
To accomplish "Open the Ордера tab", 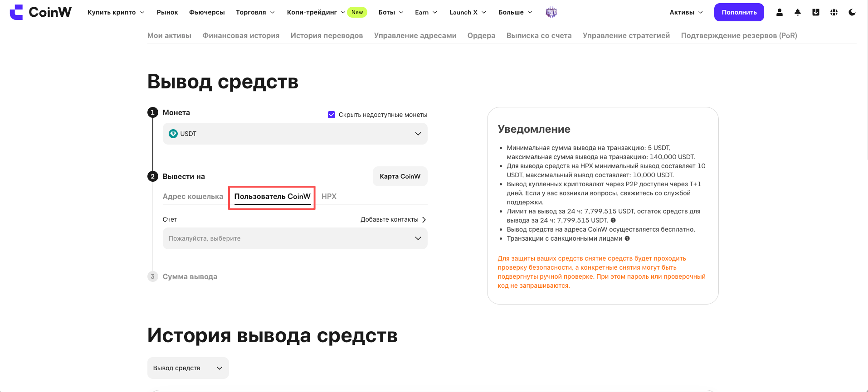I will pos(481,35).
